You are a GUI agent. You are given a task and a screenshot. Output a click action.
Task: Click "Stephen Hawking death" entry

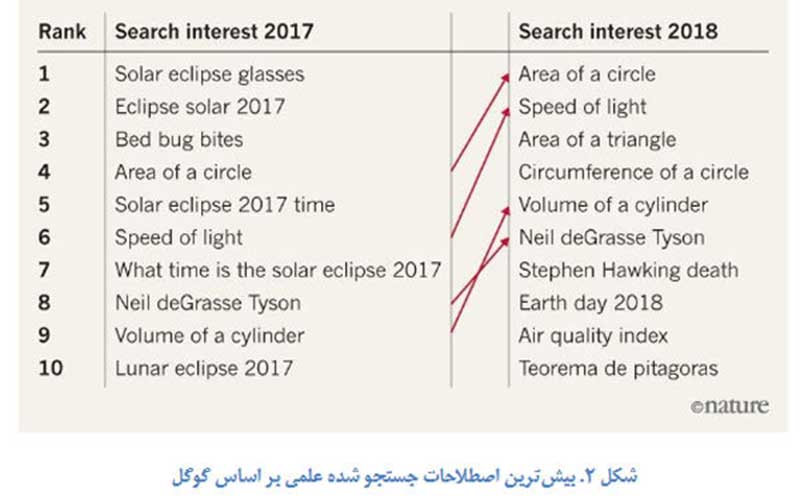click(x=628, y=270)
